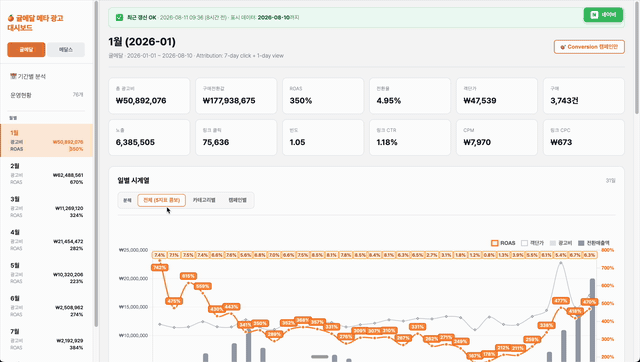The width and height of the screenshot is (640, 362).
Task: Toggle the dark gray 전환매출액 legend series
Action: [x=594, y=243]
